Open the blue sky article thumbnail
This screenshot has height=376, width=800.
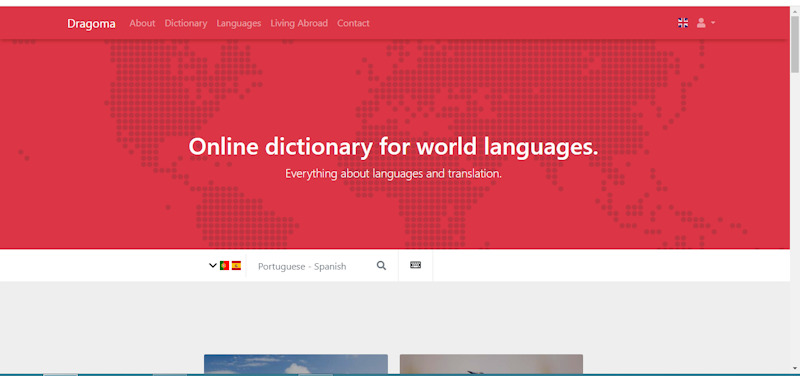point(296,364)
